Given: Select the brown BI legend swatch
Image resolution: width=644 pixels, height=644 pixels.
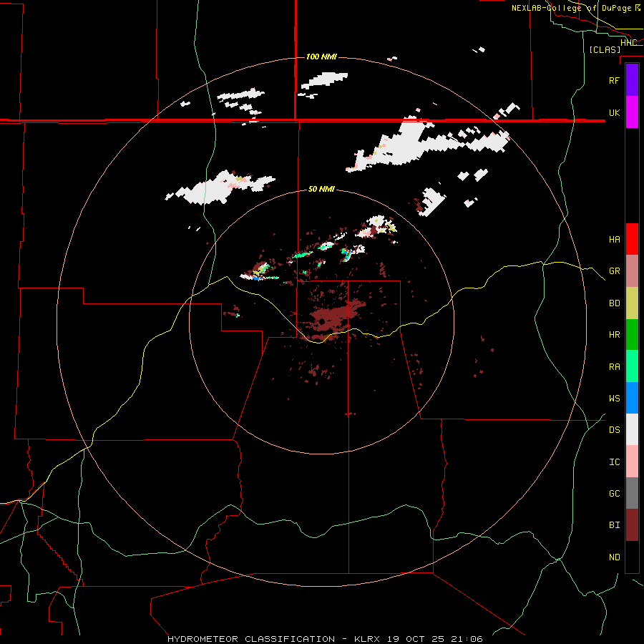Looking at the screenshot, I should coord(632,525).
